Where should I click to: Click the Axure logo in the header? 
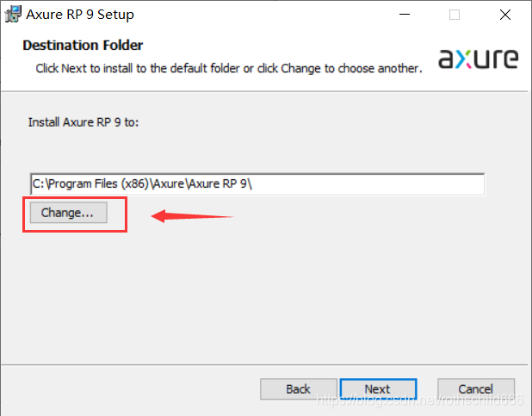(x=478, y=59)
